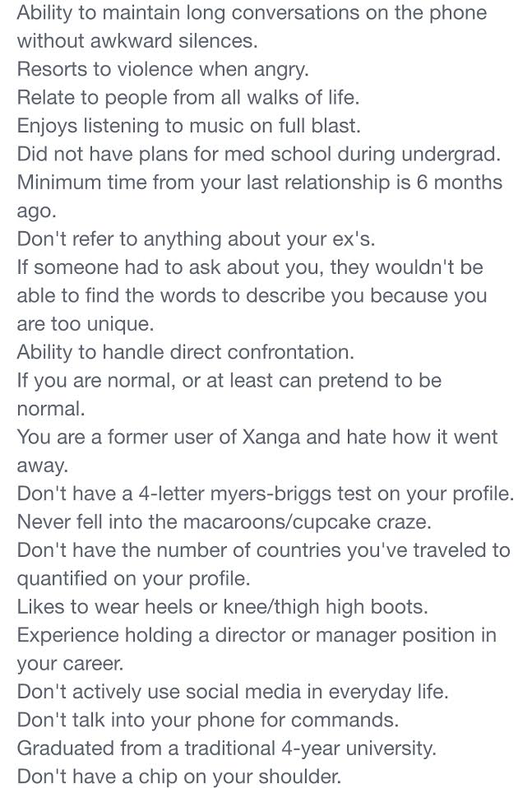This screenshot has height=788, width=532.
Task: Click the traditional 4-year university line
Action: [x=226, y=748]
